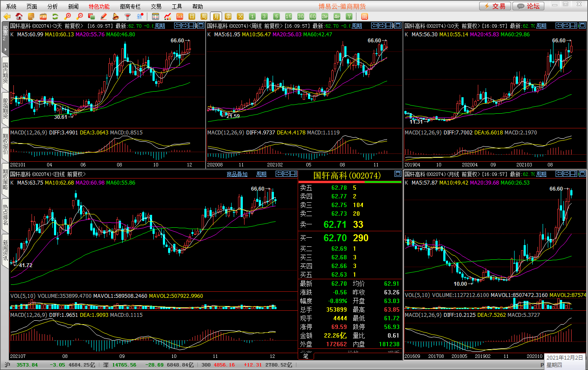The width and height of the screenshot is (588, 370).
Task: Enable the 60-minute period button
Action: [313, 16]
